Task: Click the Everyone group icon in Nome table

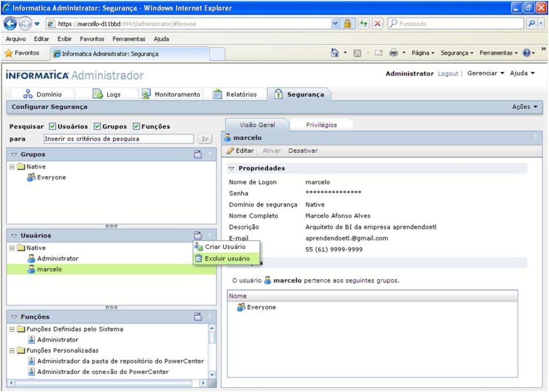Action: [241, 307]
